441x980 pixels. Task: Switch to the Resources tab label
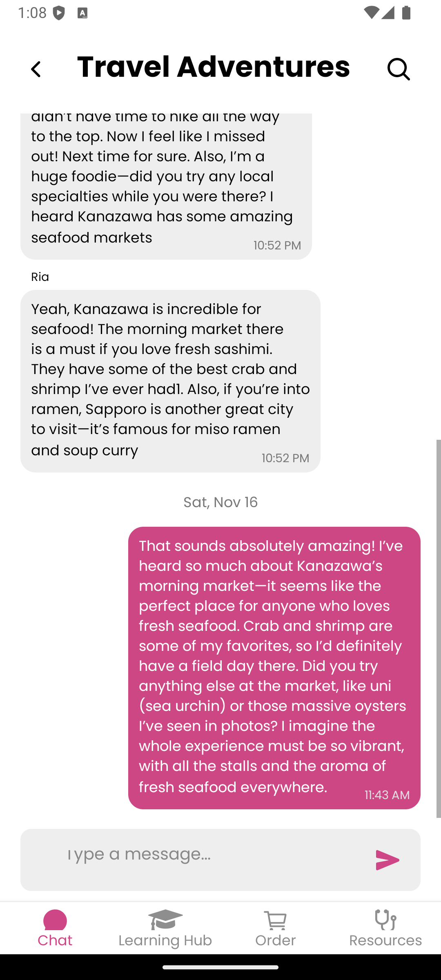pos(385,940)
